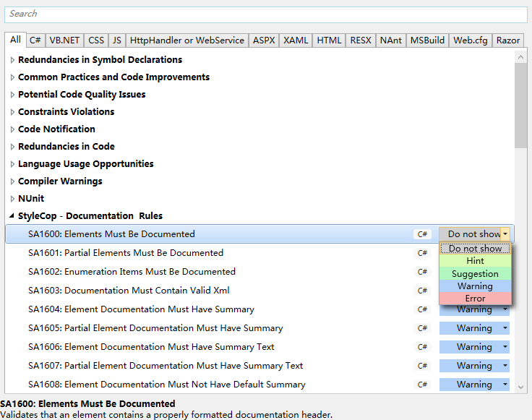Open the NAnt tab

pyautogui.click(x=390, y=40)
